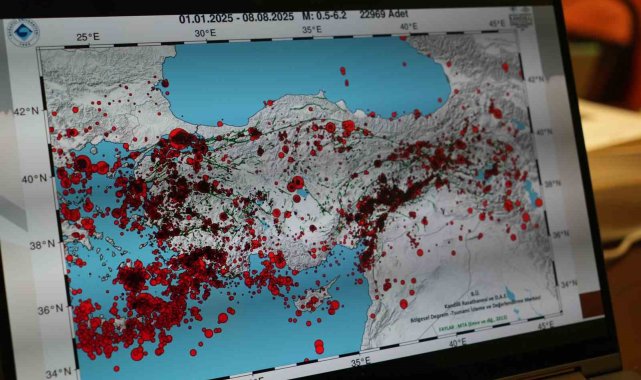
Task: Click the 35°E longitude label at bottom
Action: tap(361, 360)
